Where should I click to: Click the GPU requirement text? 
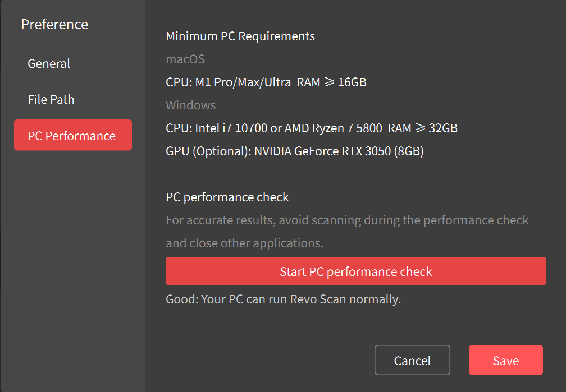click(294, 151)
